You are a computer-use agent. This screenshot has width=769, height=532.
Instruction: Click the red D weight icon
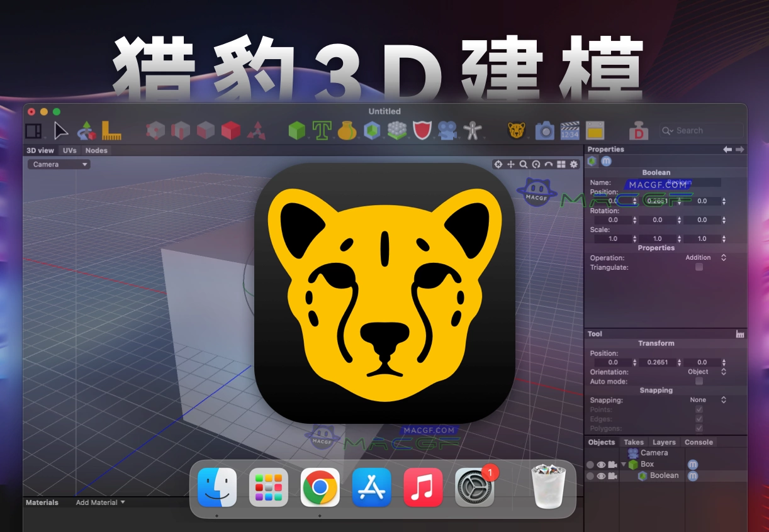coord(639,131)
